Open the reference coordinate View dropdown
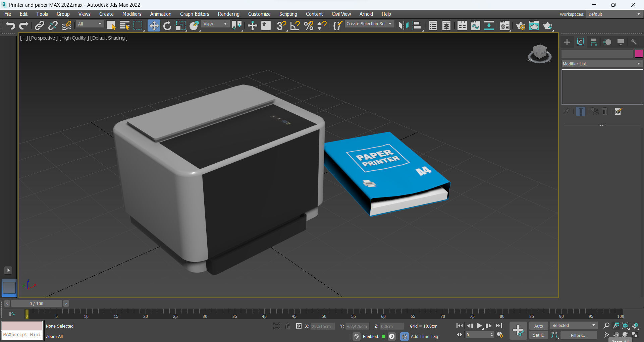The image size is (644, 342). [215, 24]
